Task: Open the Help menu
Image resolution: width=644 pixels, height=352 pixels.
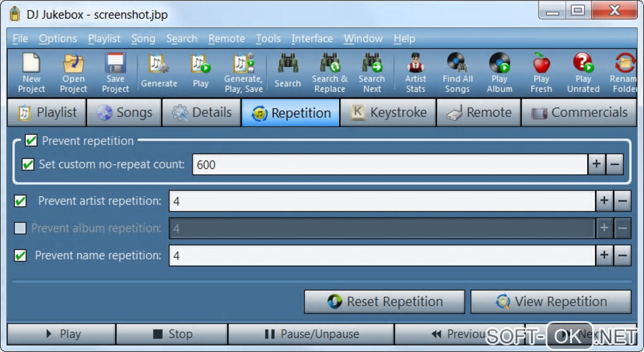Action: click(404, 39)
